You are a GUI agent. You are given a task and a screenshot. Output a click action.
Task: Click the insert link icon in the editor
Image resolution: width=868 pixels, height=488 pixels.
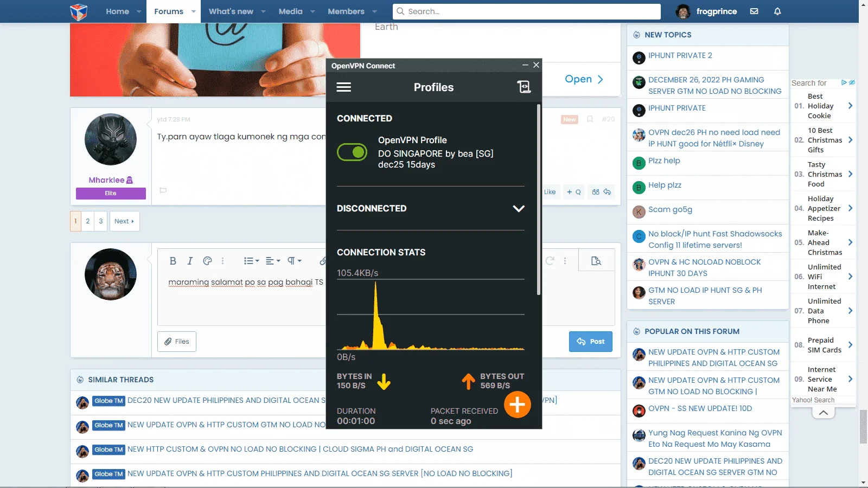point(322,261)
